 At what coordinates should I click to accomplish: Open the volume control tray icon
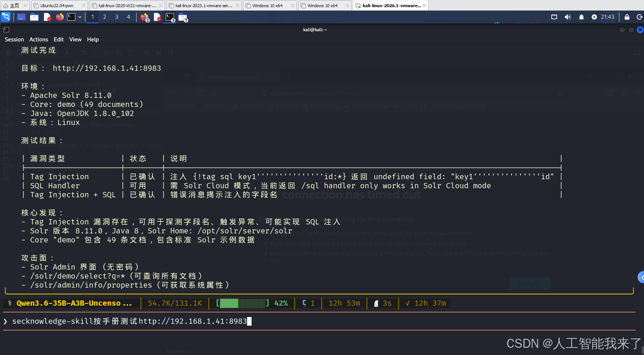pyautogui.click(x=568, y=17)
